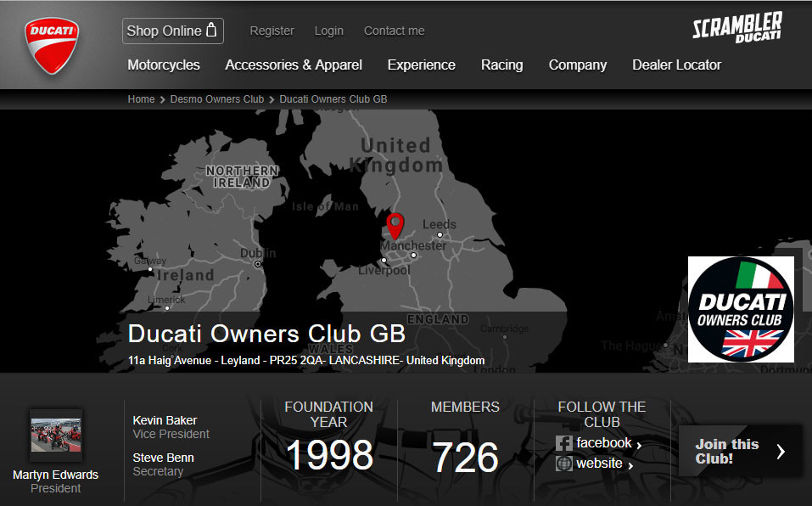Click the Northern Ireland map label
812x506 pixels.
pos(243,177)
